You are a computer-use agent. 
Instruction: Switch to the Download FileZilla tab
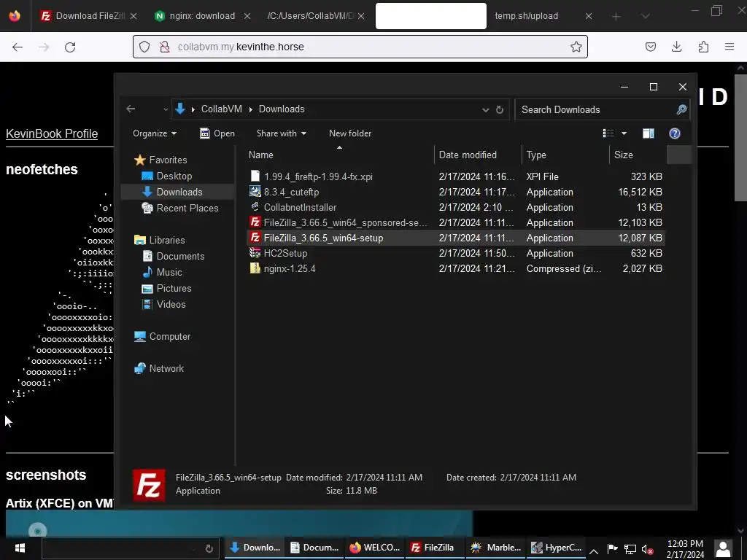click(x=90, y=16)
